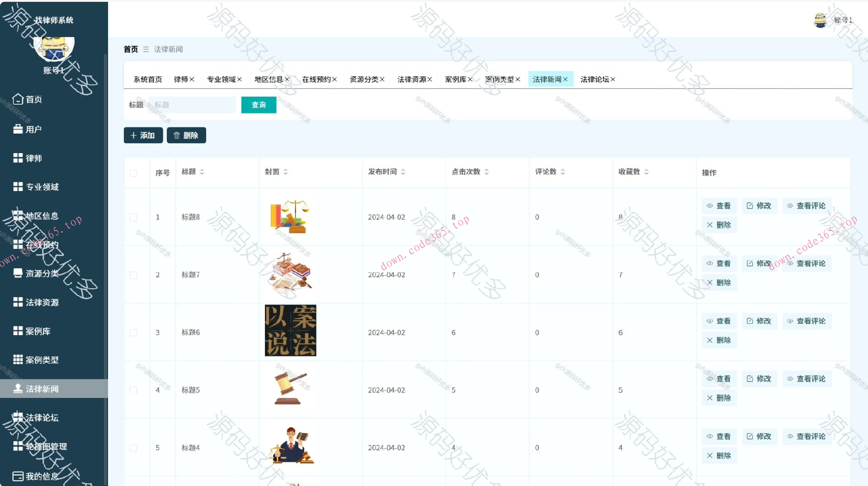Open the 法律论坛 forum icon in sidebar
The height and width of the screenshot is (486, 868).
click(x=18, y=417)
